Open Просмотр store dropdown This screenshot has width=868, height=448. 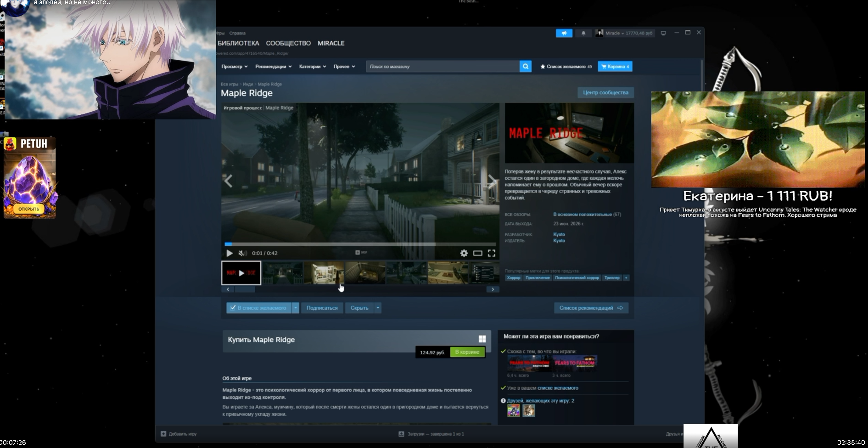pyautogui.click(x=235, y=67)
